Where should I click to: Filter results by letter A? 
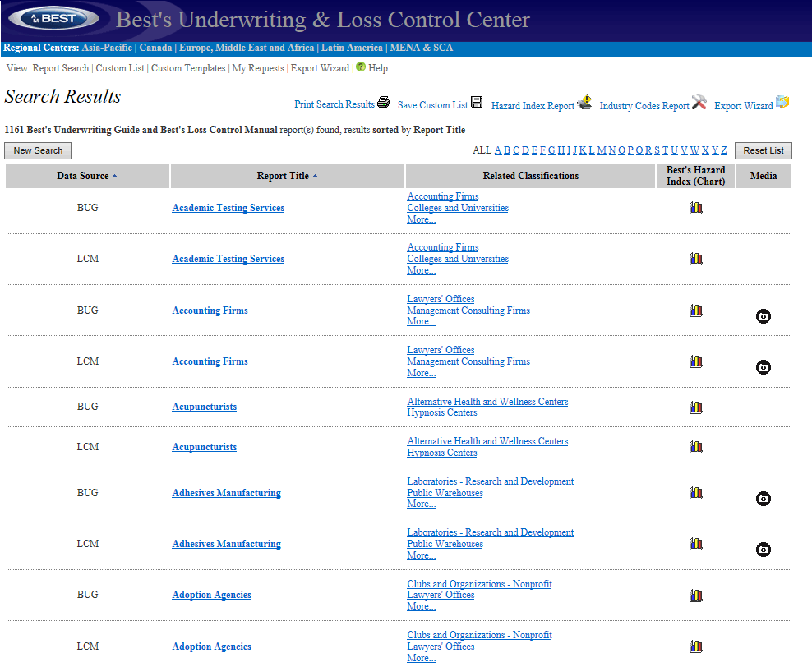(498, 150)
